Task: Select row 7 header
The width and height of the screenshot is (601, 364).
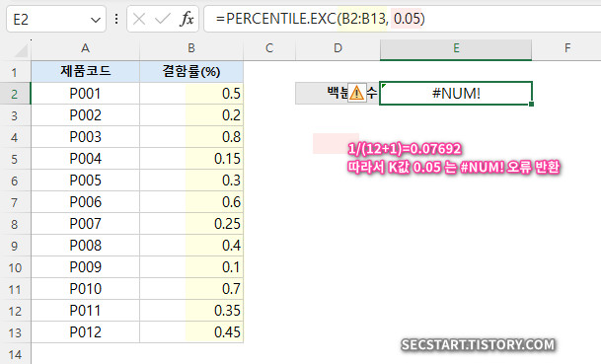Action: pos(15,202)
